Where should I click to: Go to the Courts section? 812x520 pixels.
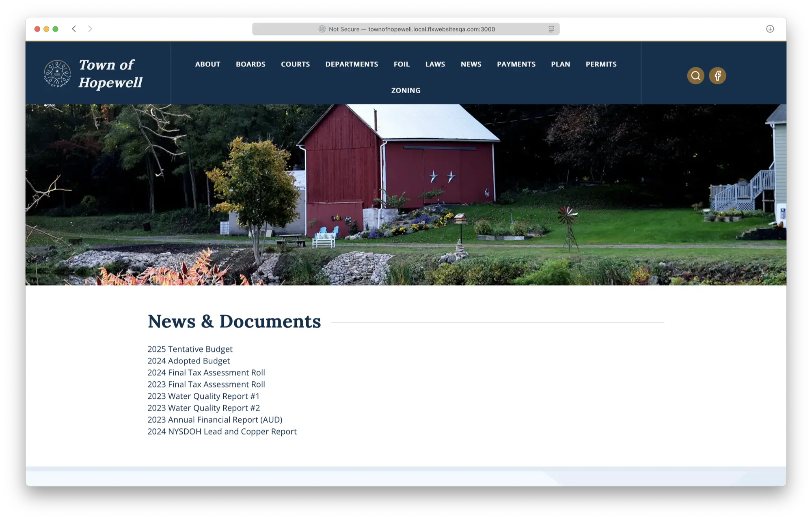tap(295, 64)
